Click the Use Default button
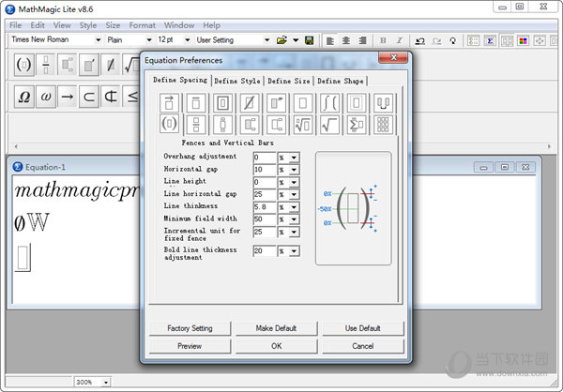The height and width of the screenshot is (392, 563). (x=362, y=328)
